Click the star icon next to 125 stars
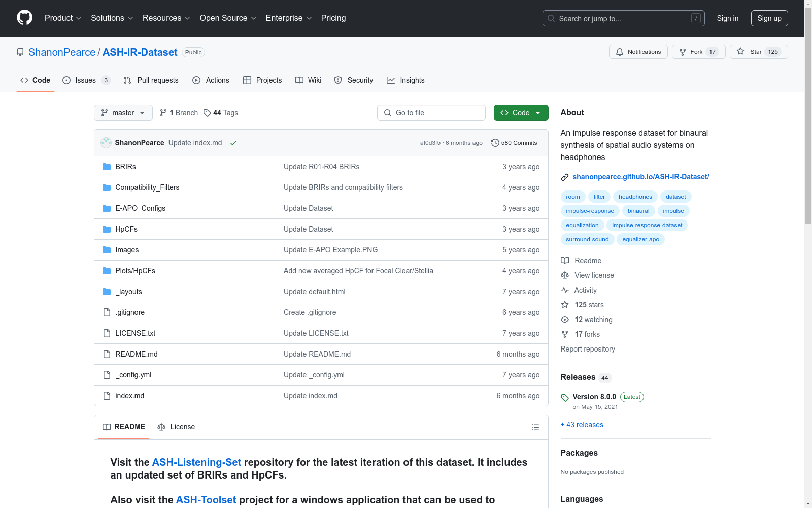This screenshot has width=812, height=508. (565, 305)
